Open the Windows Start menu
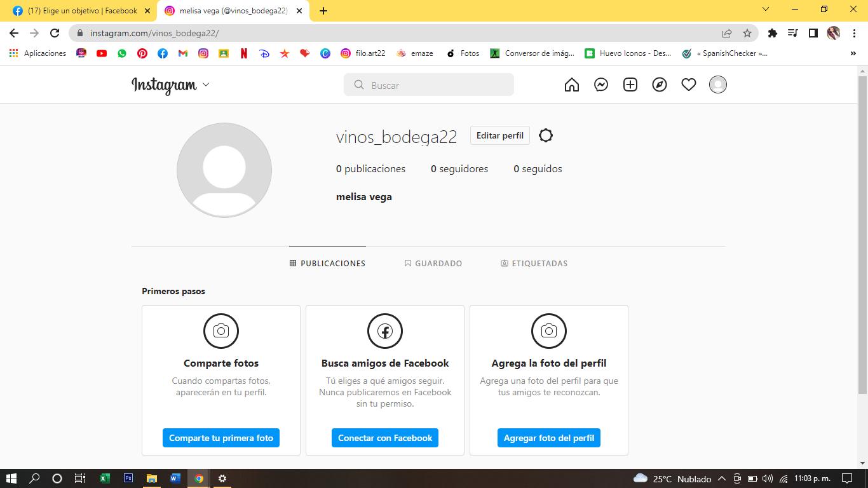Image resolution: width=868 pixels, height=488 pixels. coord(11,478)
